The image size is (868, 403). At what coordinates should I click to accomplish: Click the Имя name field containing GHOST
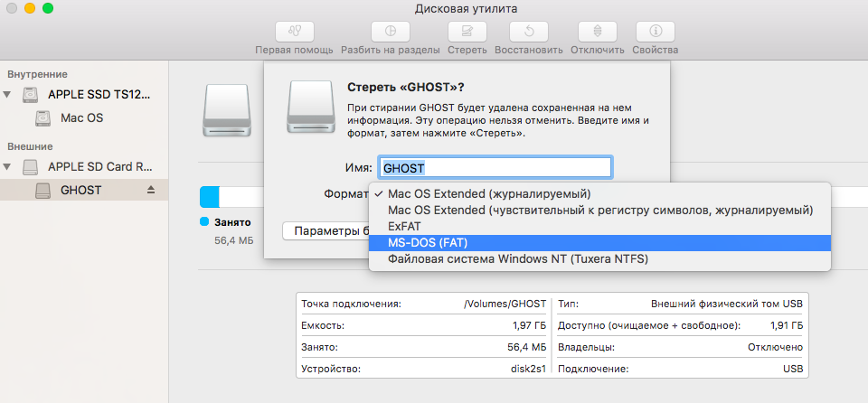[x=495, y=168]
